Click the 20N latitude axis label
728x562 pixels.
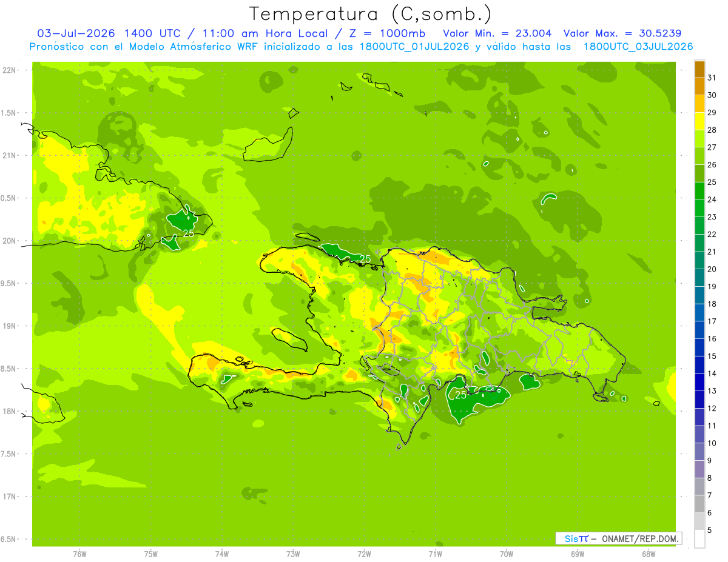coord(10,241)
